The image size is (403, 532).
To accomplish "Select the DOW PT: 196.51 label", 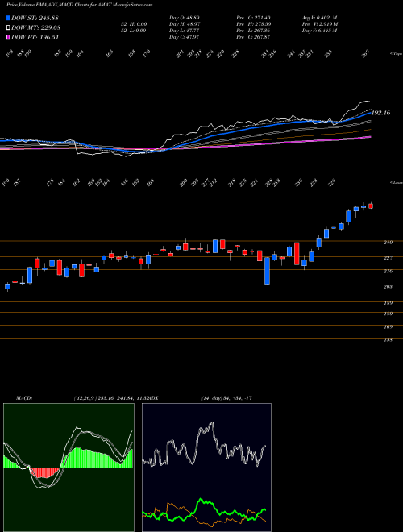I will 35,37.
